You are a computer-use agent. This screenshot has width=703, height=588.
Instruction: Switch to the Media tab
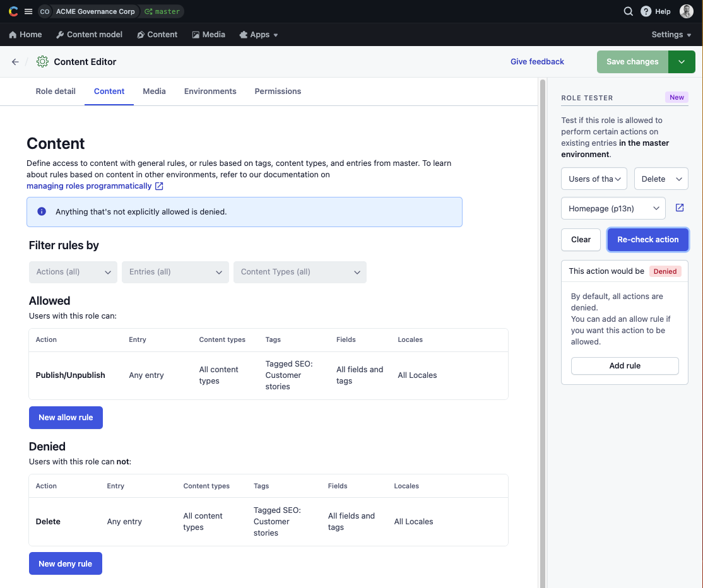[x=154, y=91]
